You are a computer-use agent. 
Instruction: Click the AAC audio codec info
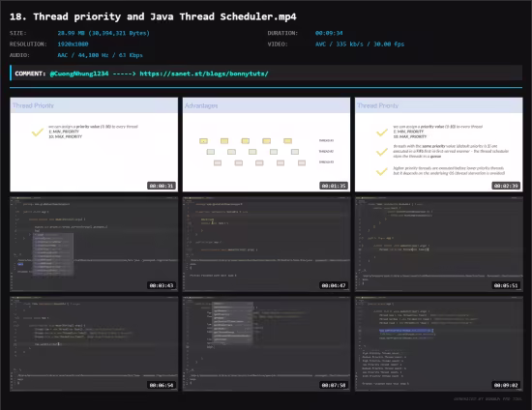coord(100,55)
